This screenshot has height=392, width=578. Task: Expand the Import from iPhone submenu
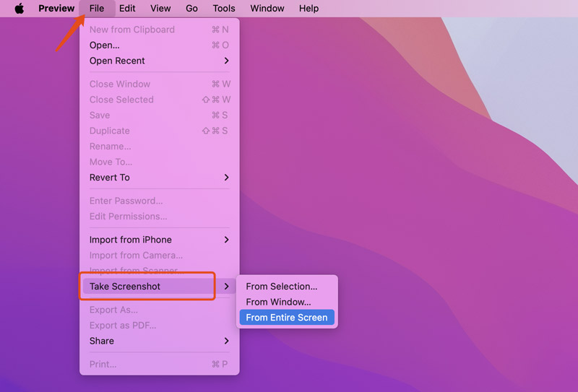pyautogui.click(x=131, y=240)
